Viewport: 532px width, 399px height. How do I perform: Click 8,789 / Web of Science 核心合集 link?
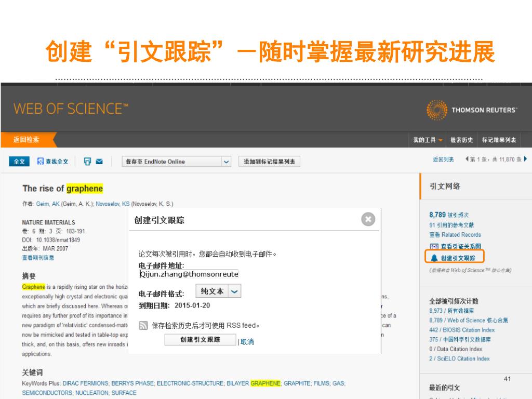469,320
